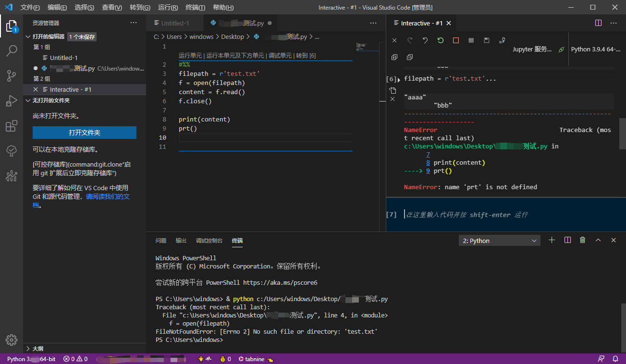The height and width of the screenshot is (364, 626).
Task: Open the bar-chart icon in activity bar
Action: 12,176
